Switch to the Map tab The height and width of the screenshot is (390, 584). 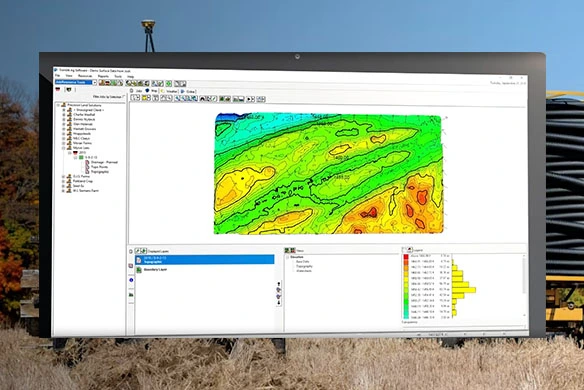pyautogui.click(x=151, y=91)
